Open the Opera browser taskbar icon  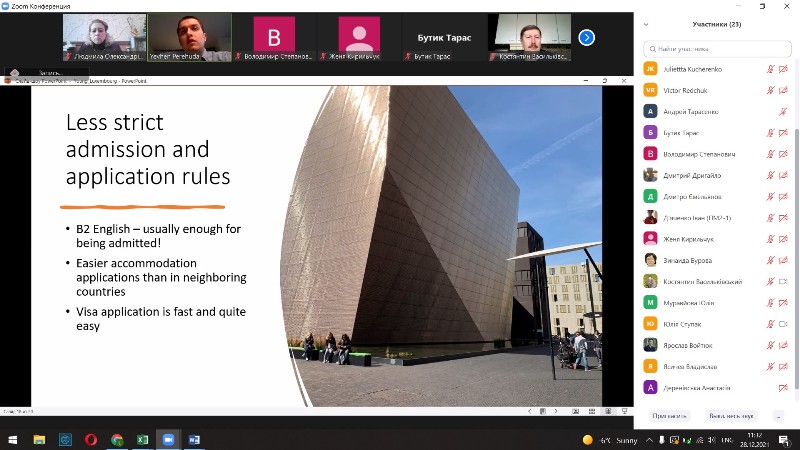[x=91, y=439]
